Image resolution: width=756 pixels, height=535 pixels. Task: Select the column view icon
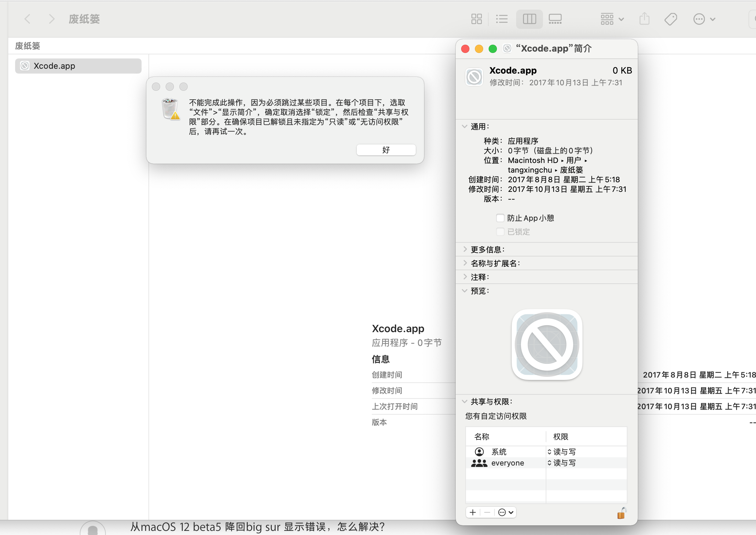click(x=529, y=19)
